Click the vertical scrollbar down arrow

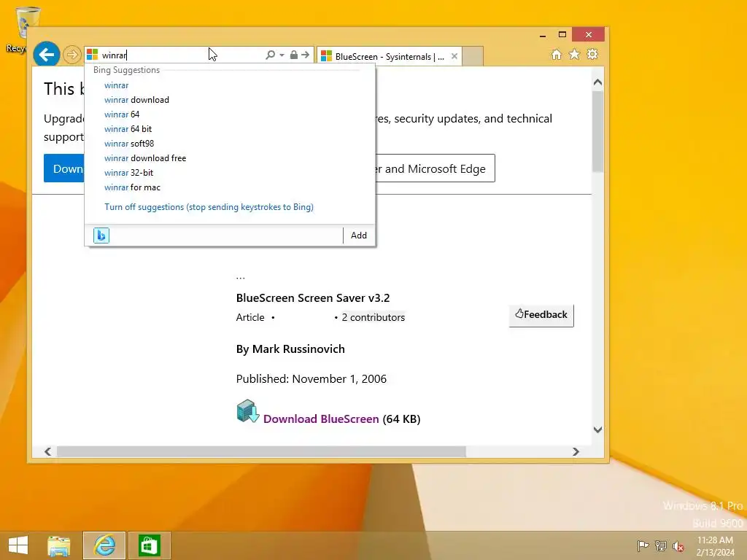coord(598,429)
